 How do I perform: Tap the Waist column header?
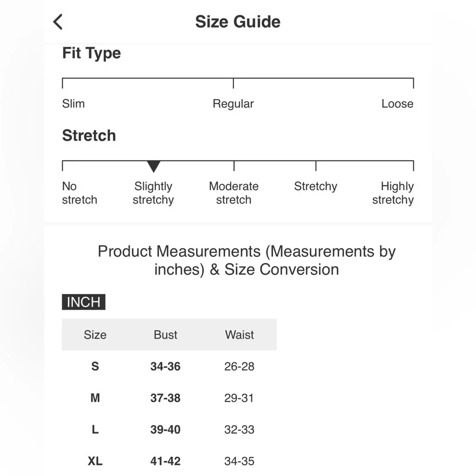239,335
